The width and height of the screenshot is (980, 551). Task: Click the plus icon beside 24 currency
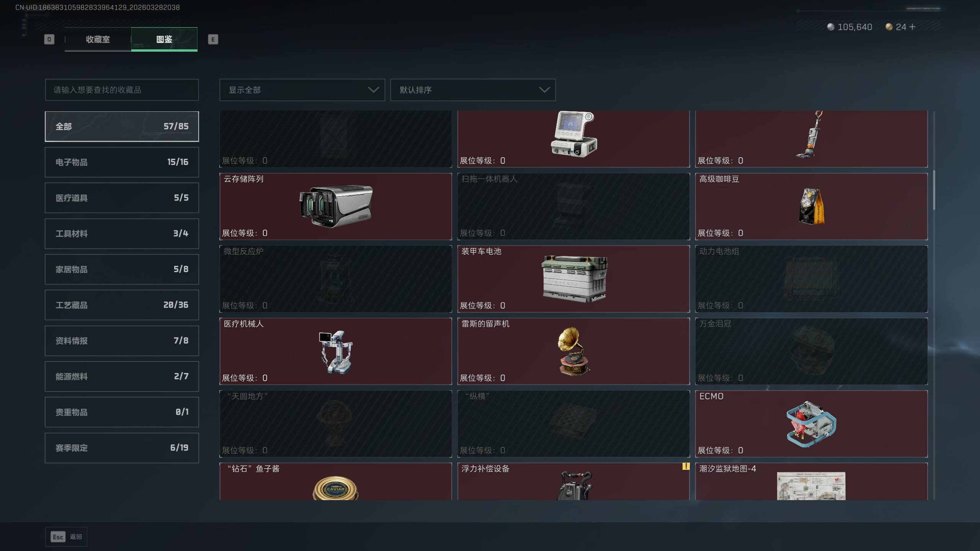click(x=912, y=27)
